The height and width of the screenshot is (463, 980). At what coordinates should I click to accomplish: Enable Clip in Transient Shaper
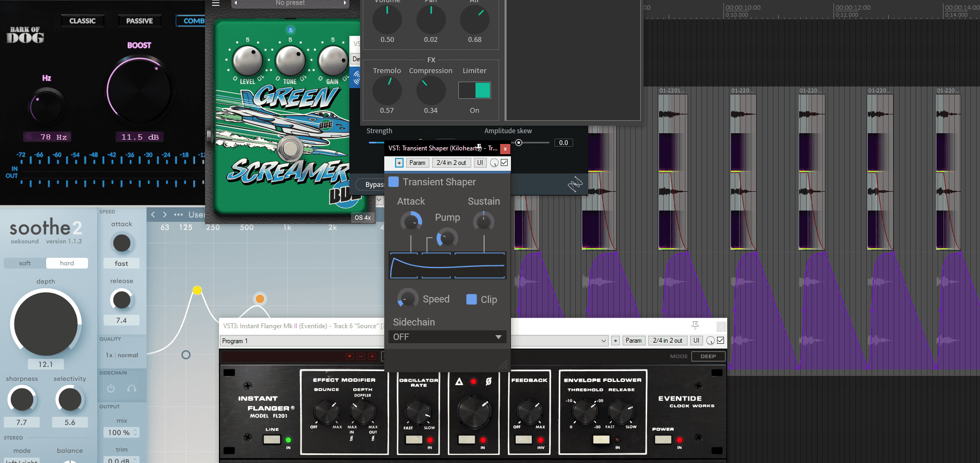point(472,299)
